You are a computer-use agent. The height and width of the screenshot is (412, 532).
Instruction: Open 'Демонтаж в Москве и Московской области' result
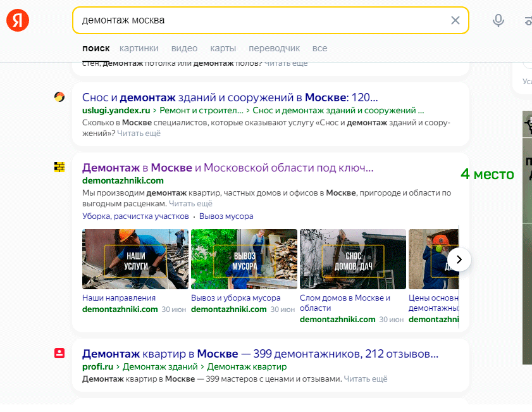pos(228,168)
